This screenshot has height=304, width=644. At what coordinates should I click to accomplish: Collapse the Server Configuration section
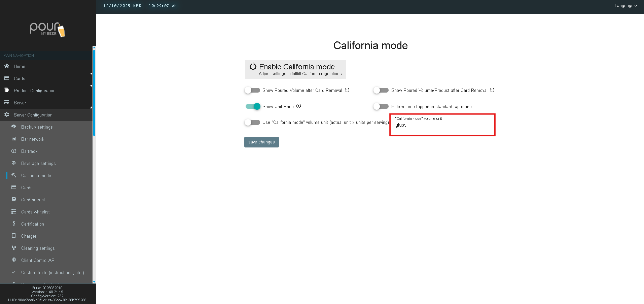33,115
